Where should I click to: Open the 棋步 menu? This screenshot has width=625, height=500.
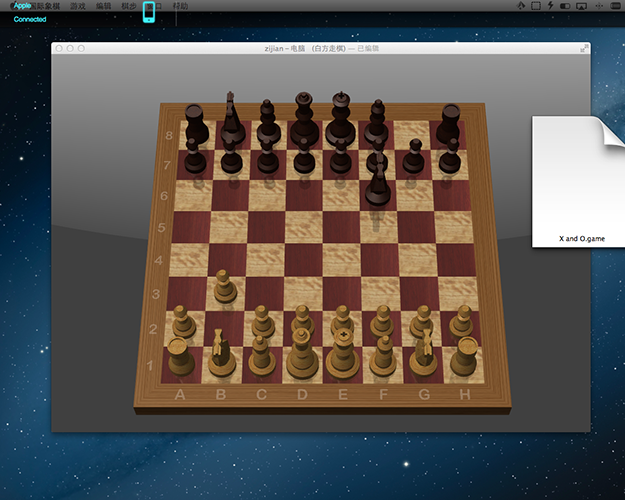129,6
